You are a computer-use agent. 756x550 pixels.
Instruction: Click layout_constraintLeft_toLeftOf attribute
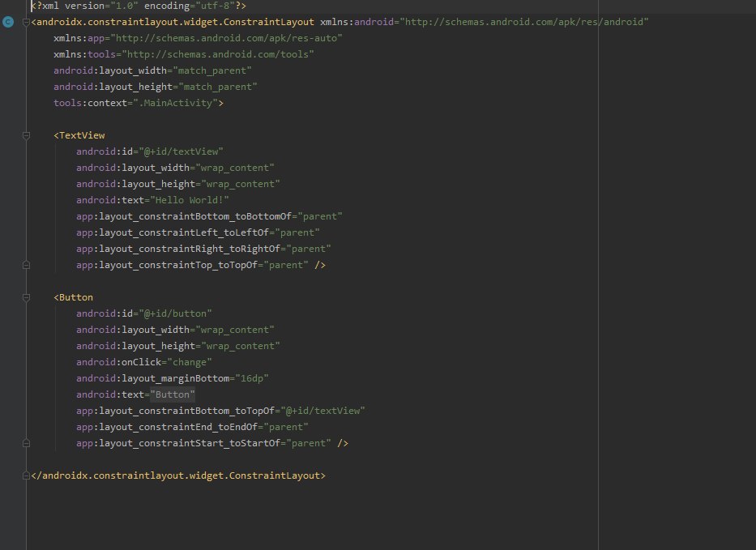(x=198, y=232)
